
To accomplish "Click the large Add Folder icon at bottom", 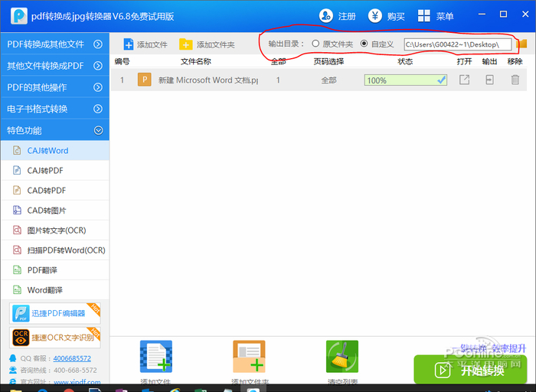I will 249,357.
